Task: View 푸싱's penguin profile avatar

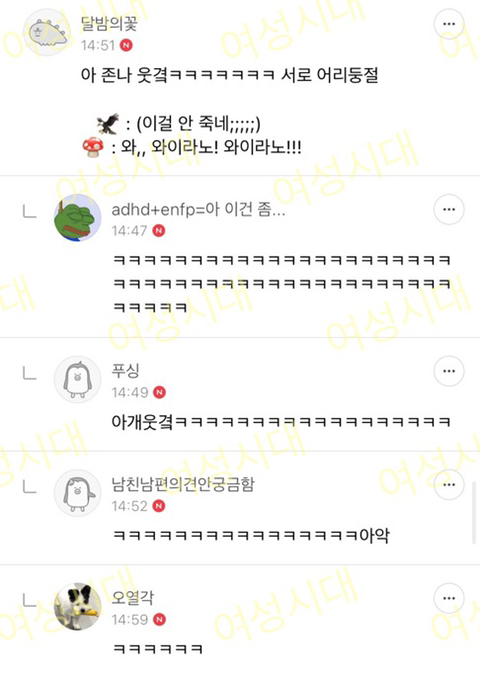Action: tap(77, 379)
